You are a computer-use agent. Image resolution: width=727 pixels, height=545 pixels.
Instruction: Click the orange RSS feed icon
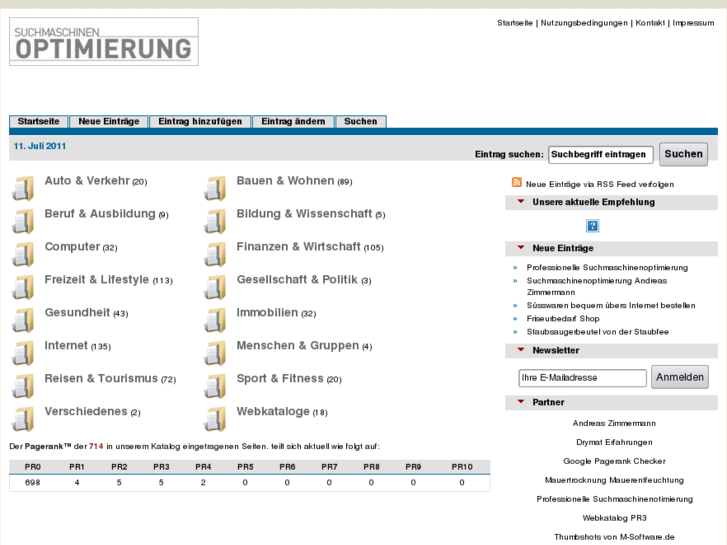tap(517, 182)
